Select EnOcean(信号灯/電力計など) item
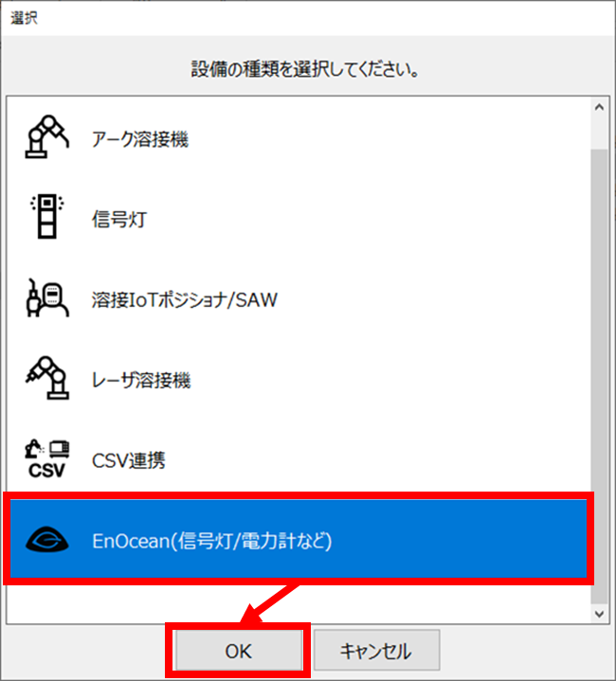This screenshot has width=616, height=681. 299,540
